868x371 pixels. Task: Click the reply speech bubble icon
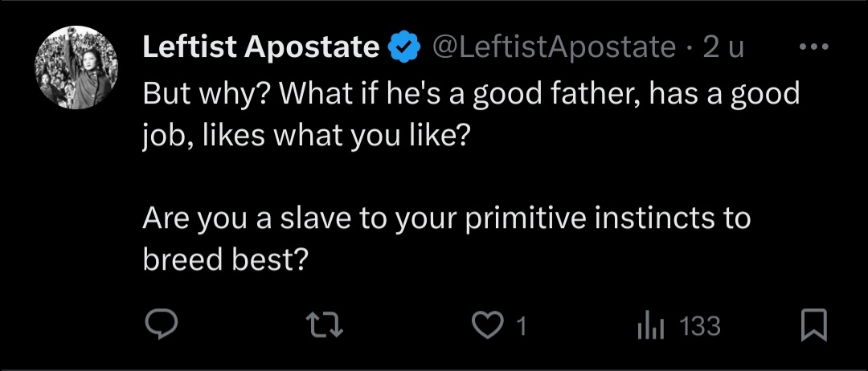pyautogui.click(x=161, y=324)
